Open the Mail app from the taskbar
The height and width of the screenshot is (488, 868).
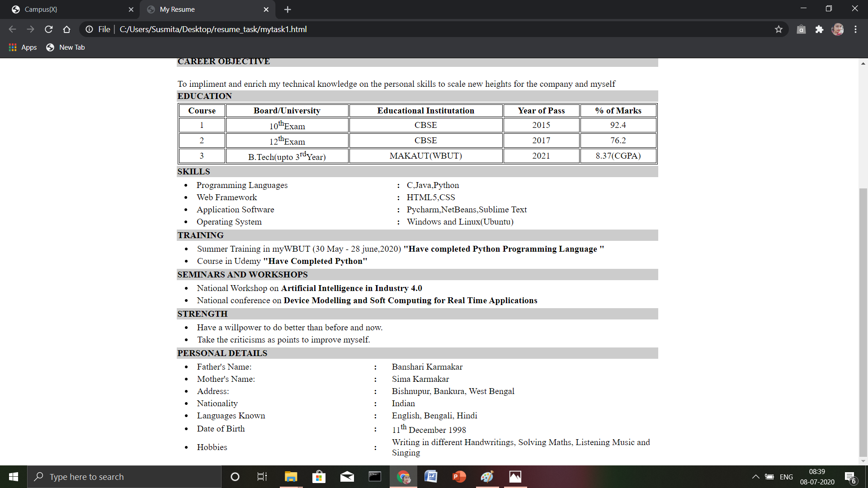pos(347,477)
